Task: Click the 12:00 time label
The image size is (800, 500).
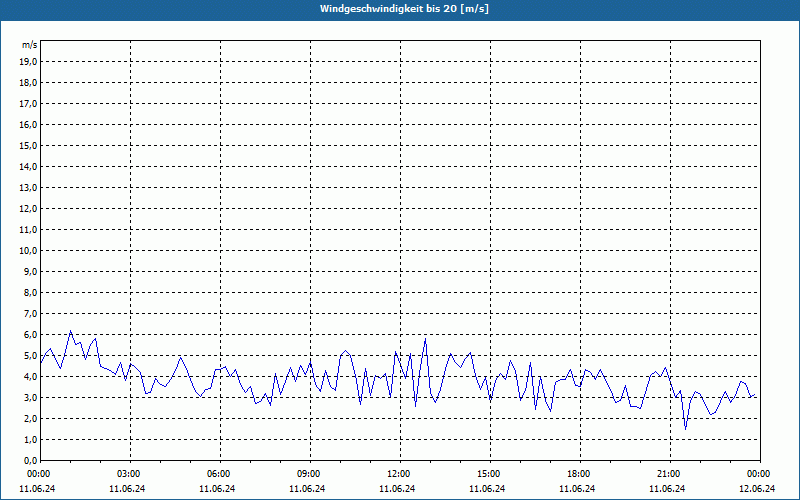Action: pyautogui.click(x=400, y=474)
